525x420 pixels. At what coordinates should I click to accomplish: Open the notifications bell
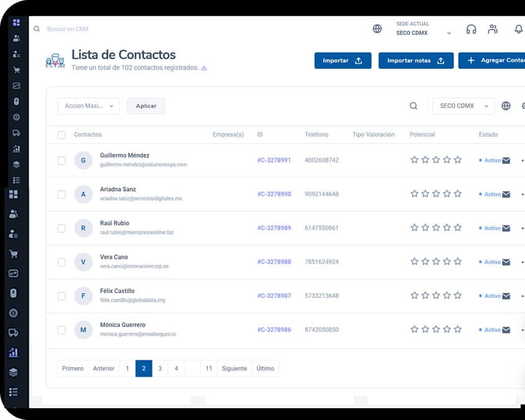(518, 29)
